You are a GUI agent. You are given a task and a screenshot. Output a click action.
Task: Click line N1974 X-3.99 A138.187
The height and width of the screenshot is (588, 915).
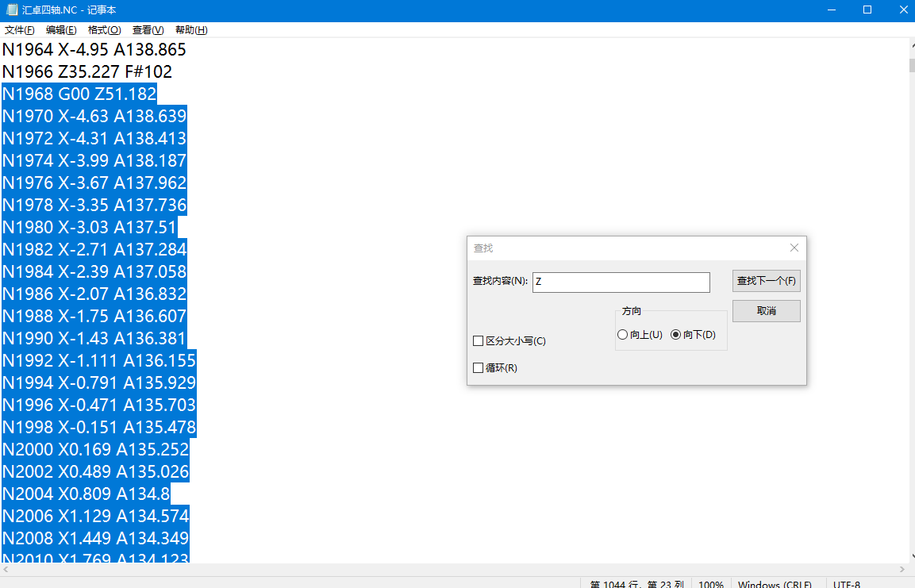click(94, 160)
